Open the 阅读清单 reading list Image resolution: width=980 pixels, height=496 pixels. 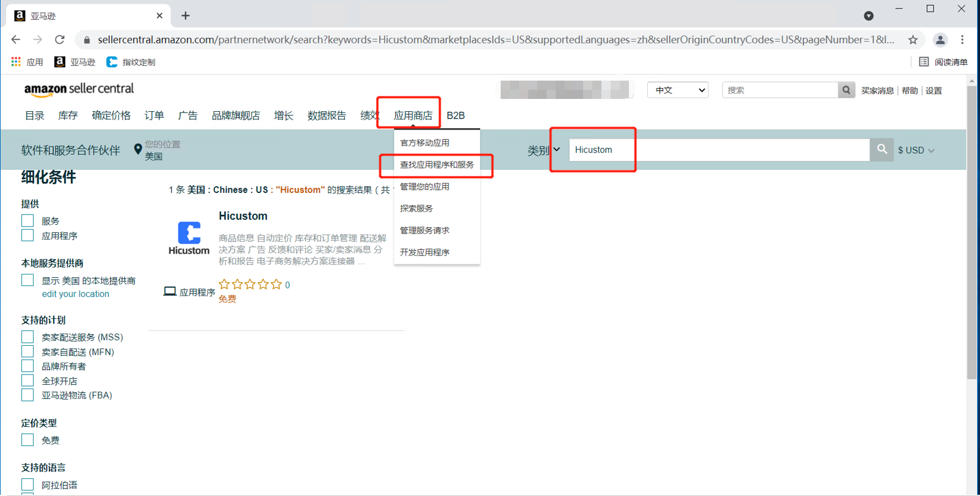pos(943,62)
